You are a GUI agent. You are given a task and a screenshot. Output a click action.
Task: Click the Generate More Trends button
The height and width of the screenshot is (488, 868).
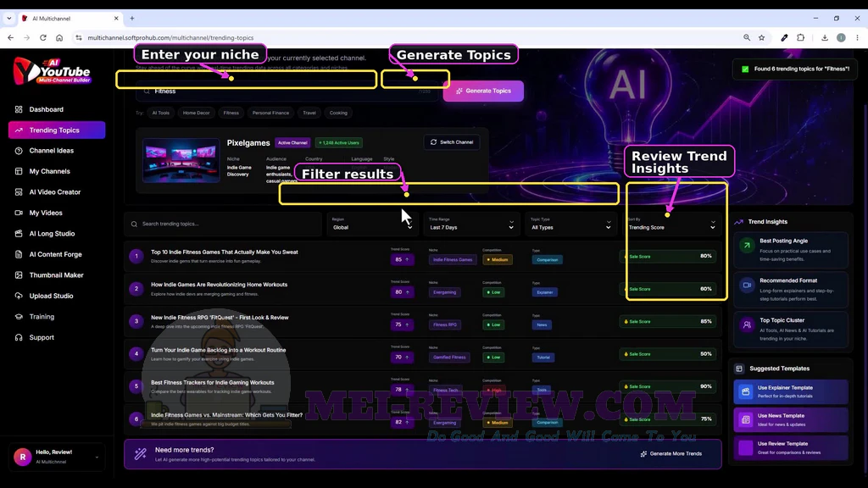coord(671,454)
